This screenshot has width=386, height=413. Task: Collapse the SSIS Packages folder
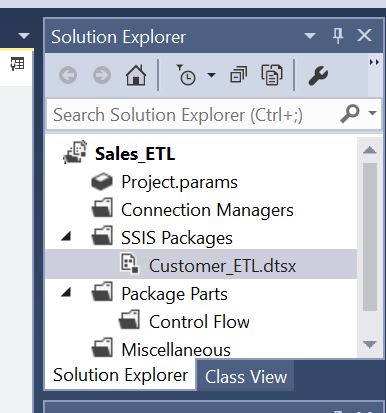click(67, 237)
